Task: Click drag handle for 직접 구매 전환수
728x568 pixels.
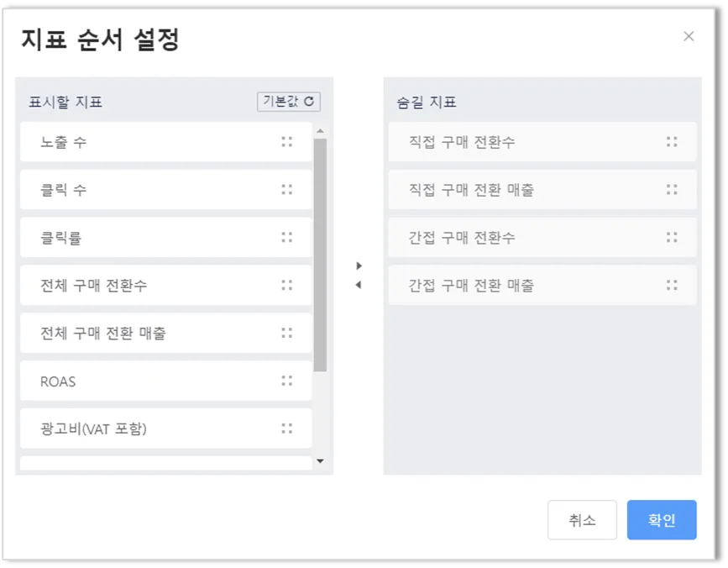Action: pyautogui.click(x=672, y=142)
